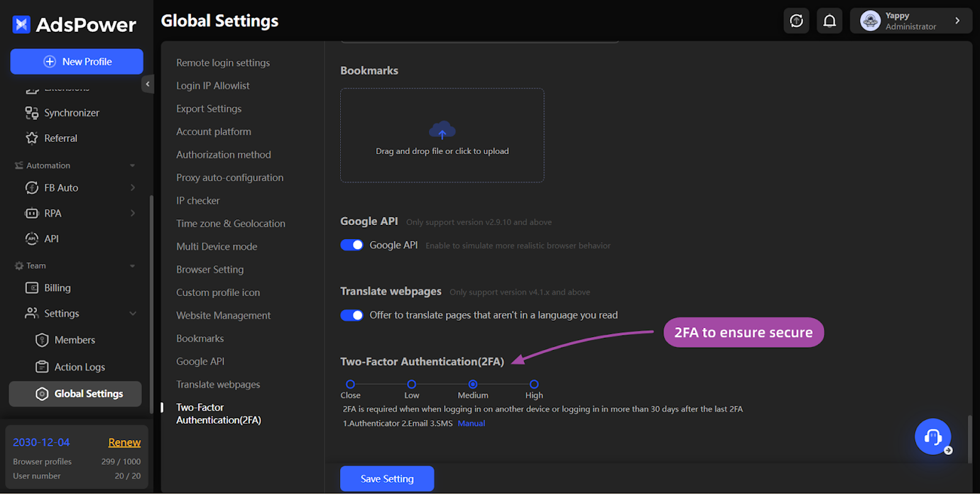This screenshot has height=494, width=980.
Task: Expand the FB Auto submenu chevron
Action: pyautogui.click(x=132, y=188)
